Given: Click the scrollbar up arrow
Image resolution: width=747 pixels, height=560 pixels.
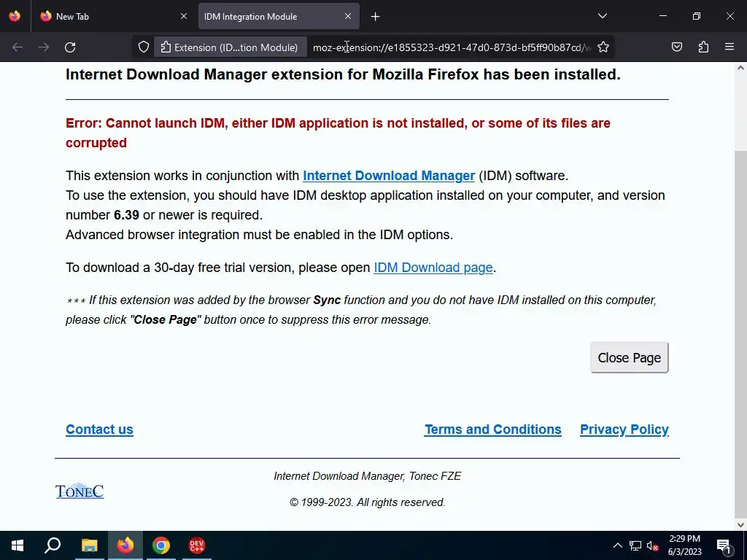Looking at the screenshot, I should (x=740, y=68).
